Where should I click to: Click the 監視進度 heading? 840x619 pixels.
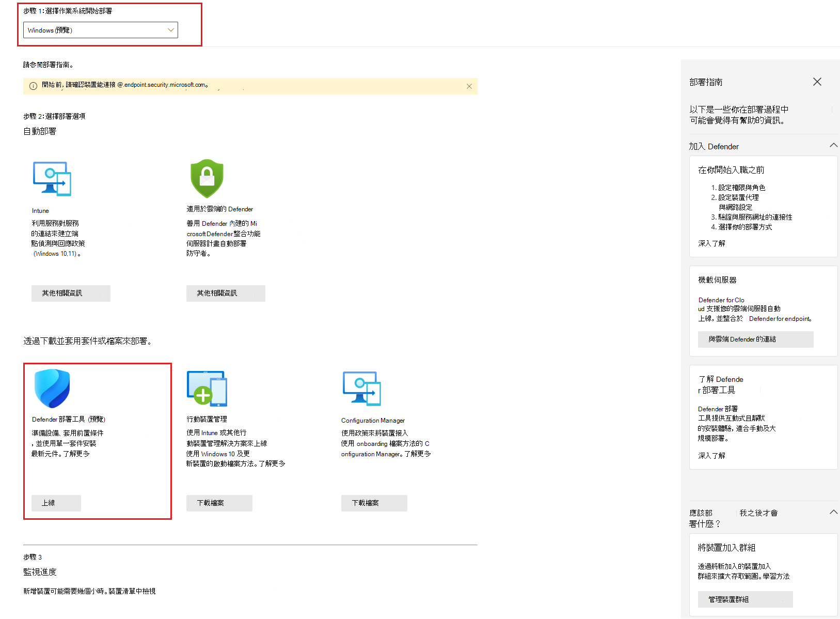pyautogui.click(x=40, y=572)
